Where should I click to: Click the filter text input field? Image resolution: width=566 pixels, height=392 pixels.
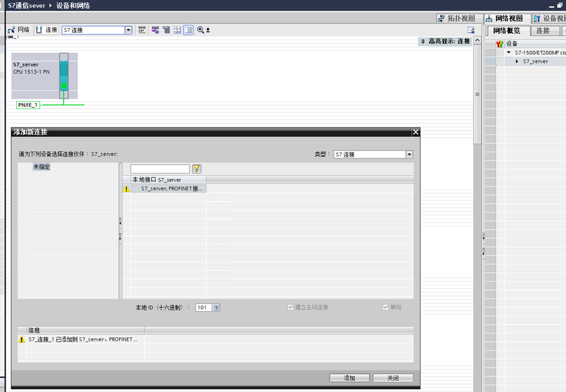pos(160,169)
